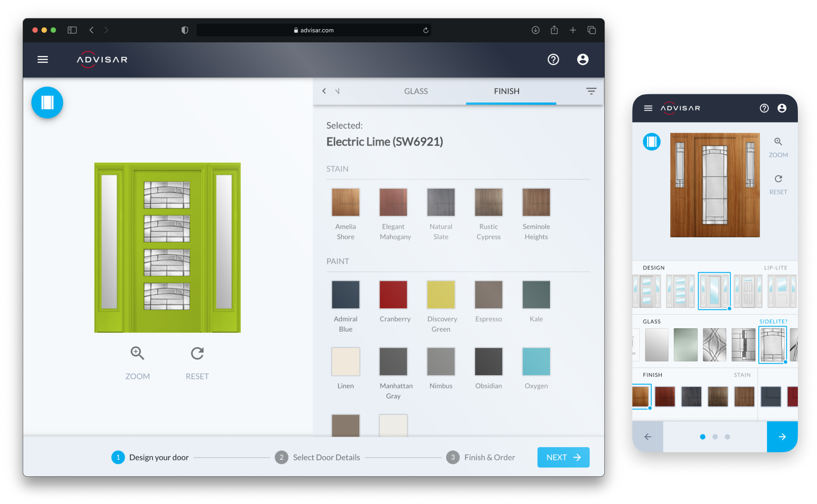Viewport: 817px width, 504px height.
Task: Click the back chevron near Glass tab
Action: pyautogui.click(x=324, y=91)
